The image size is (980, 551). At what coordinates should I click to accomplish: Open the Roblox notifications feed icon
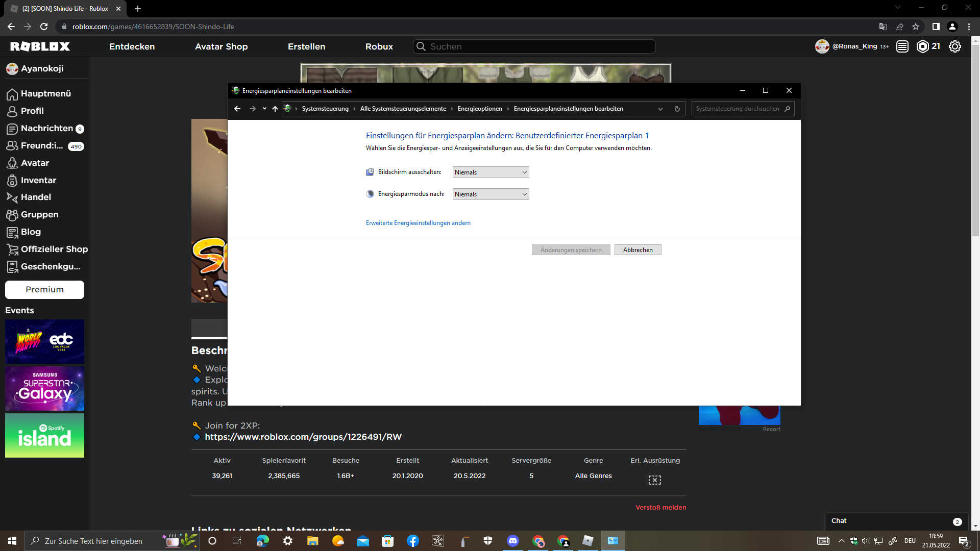pyautogui.click(x=902, y=46)
